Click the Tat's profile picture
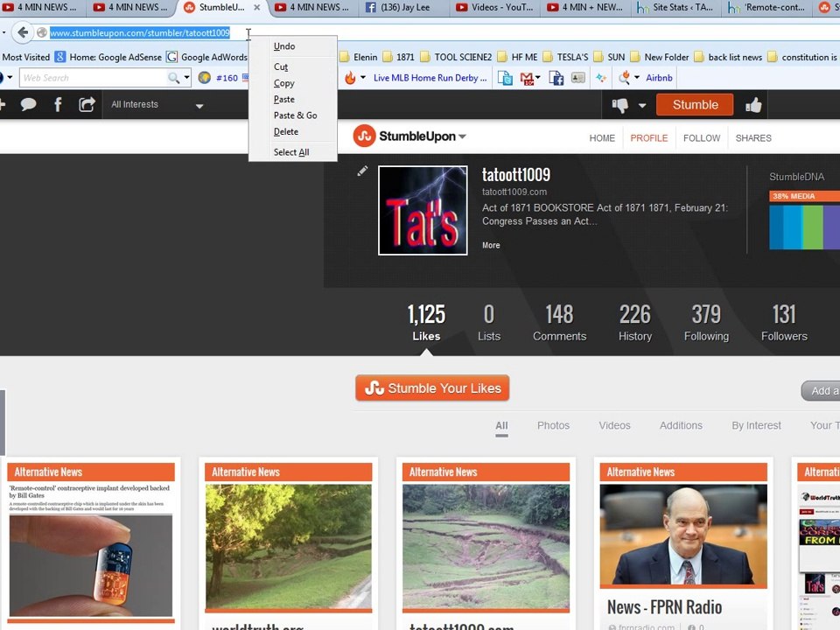 [423, 210]
